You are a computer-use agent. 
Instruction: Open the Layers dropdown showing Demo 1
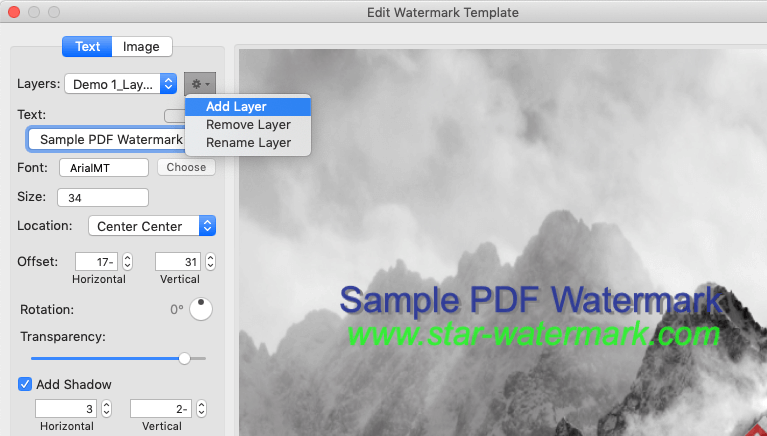point(120,85)
